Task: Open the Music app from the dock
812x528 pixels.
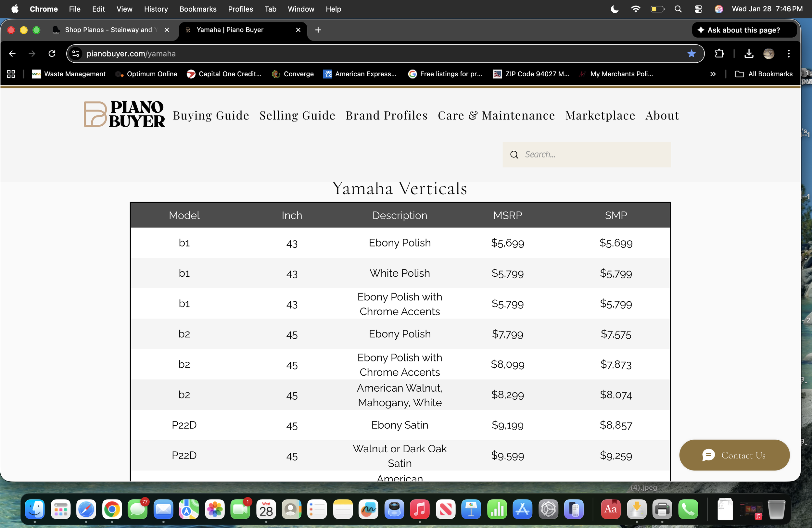Action: point(420,509)
